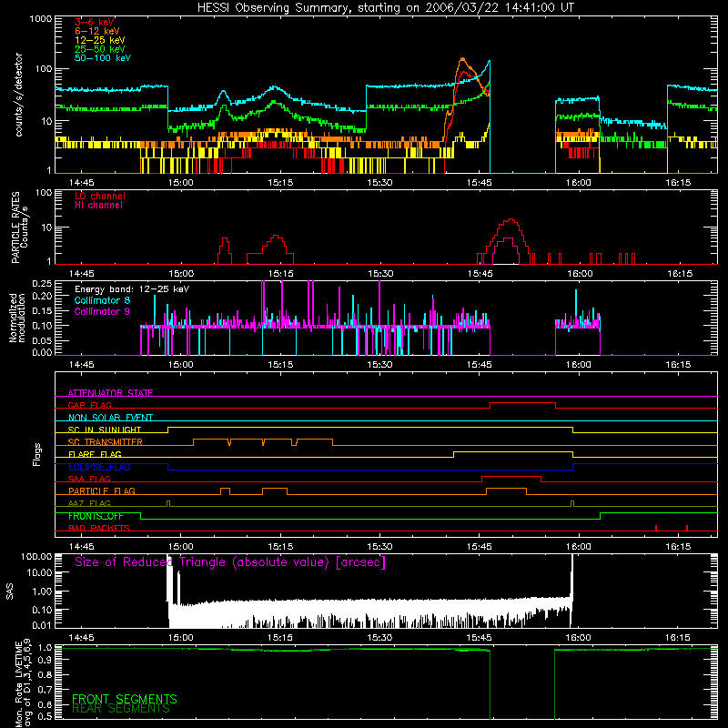Image resolution: width=728 pixels, height=728 pixels.
Task: Click the 'Size of Reduced Triangle' magenta caption
Action: click(x=230, y=562)
